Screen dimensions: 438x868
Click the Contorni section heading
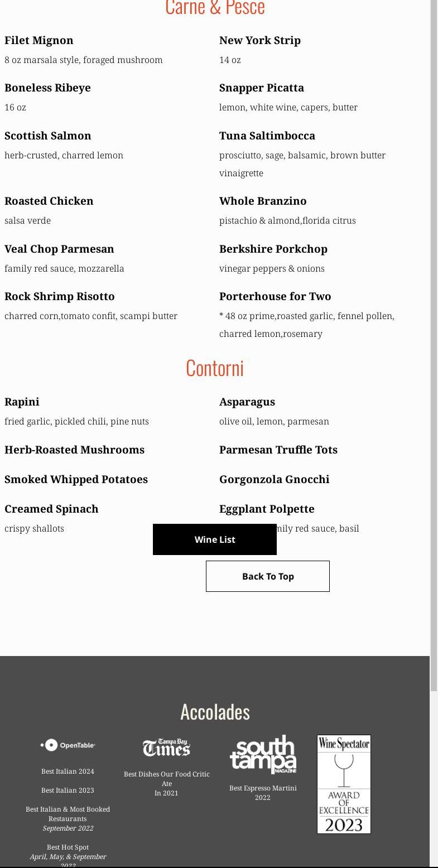215,368
